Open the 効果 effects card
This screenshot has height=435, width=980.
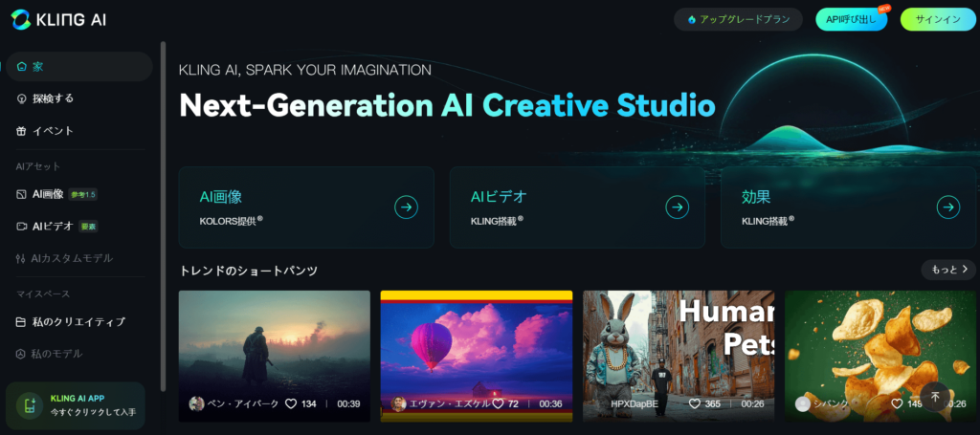point(849,207)
